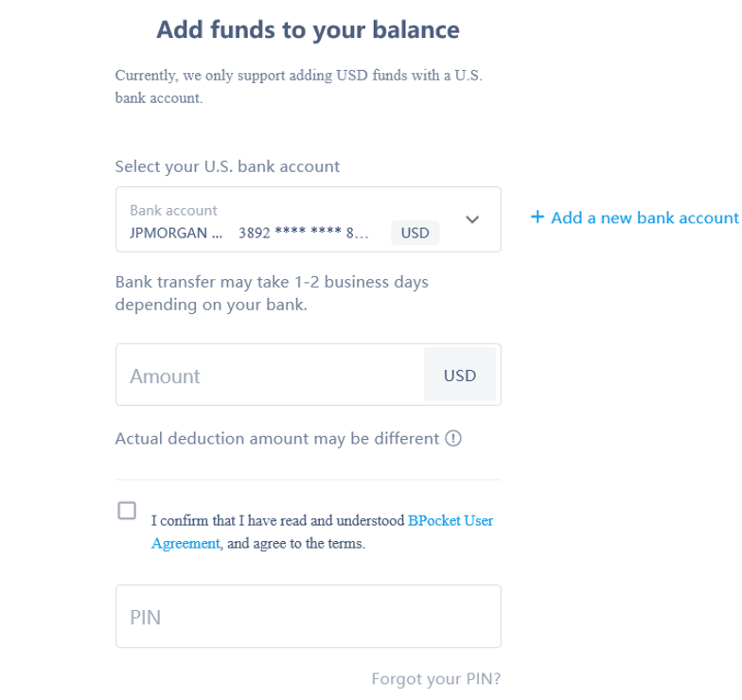This screenshot has height=700, width=742.
Task: Click the USD currency label in Amount box
Action: coord(460,376)
